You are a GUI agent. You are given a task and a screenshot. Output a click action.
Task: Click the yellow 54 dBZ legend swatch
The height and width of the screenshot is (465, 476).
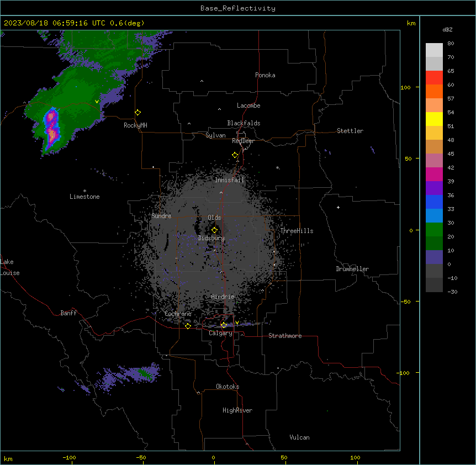tap(434, 119)
